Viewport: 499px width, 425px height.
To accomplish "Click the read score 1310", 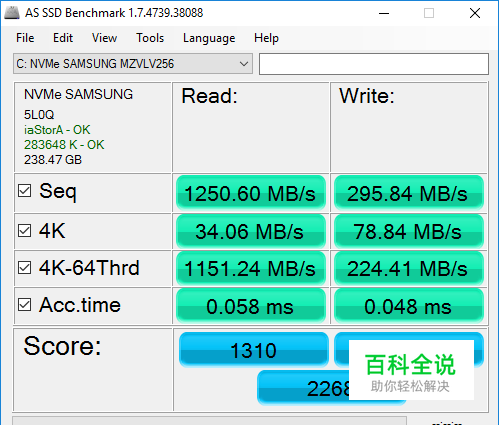I will pyautogui.click(x=254, y=350).
